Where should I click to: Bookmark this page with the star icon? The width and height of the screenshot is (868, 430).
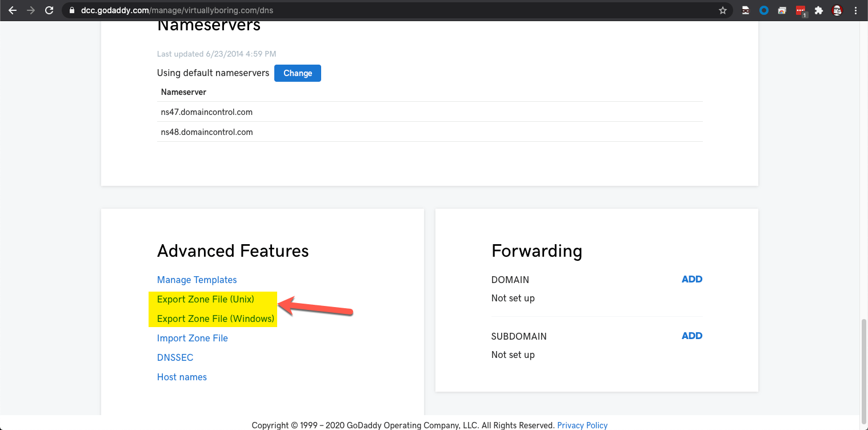pos(722,10)
